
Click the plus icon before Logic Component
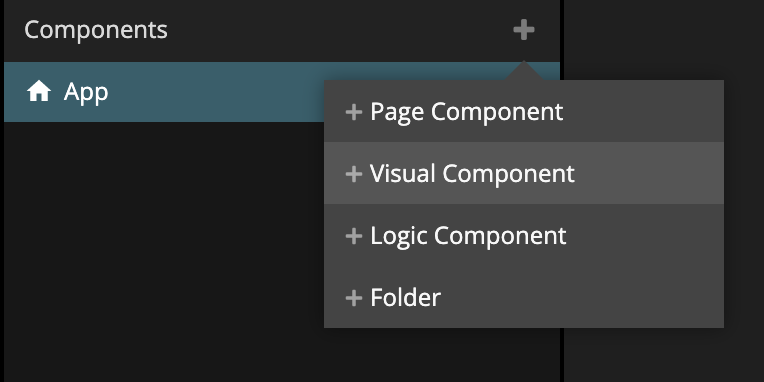(x=354, y=236)
